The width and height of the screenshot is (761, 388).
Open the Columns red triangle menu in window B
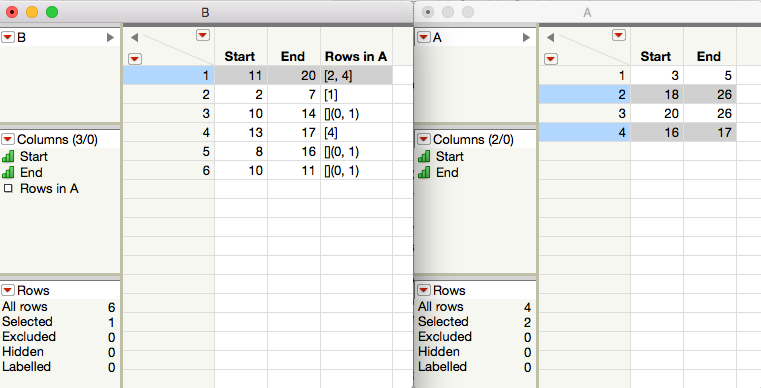(x=8, y=140)
